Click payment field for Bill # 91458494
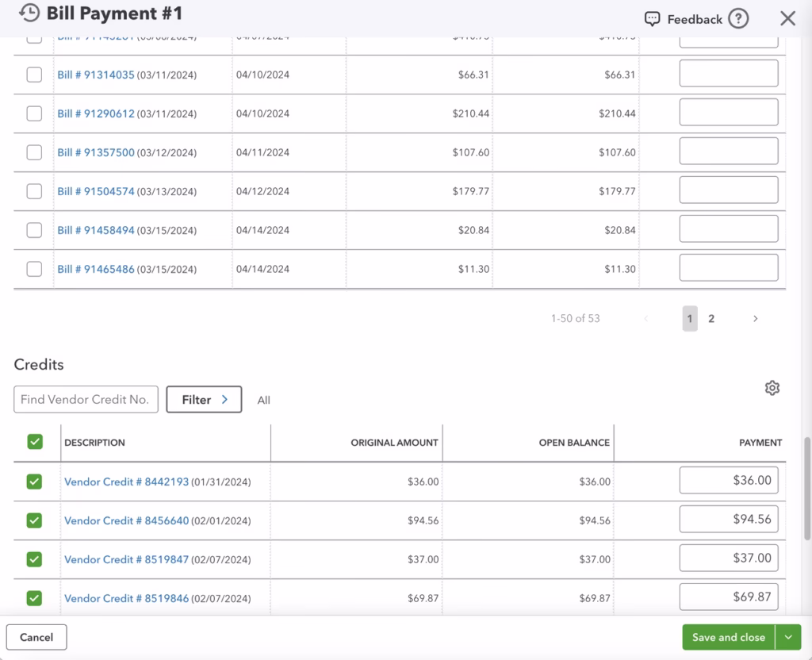The width and height of the screenshot is (812, 660). point(729,228)
